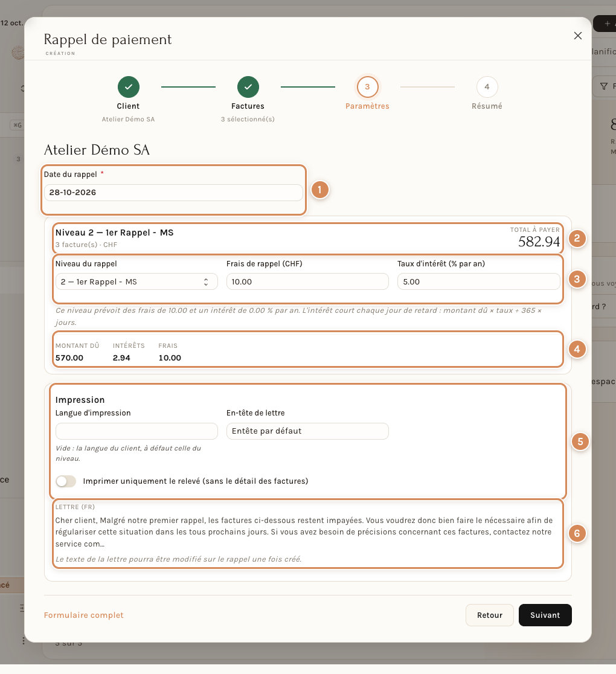Click the large Atelier Démo SA heading
This screenshot has width=616, height=674.
[97, 150]
